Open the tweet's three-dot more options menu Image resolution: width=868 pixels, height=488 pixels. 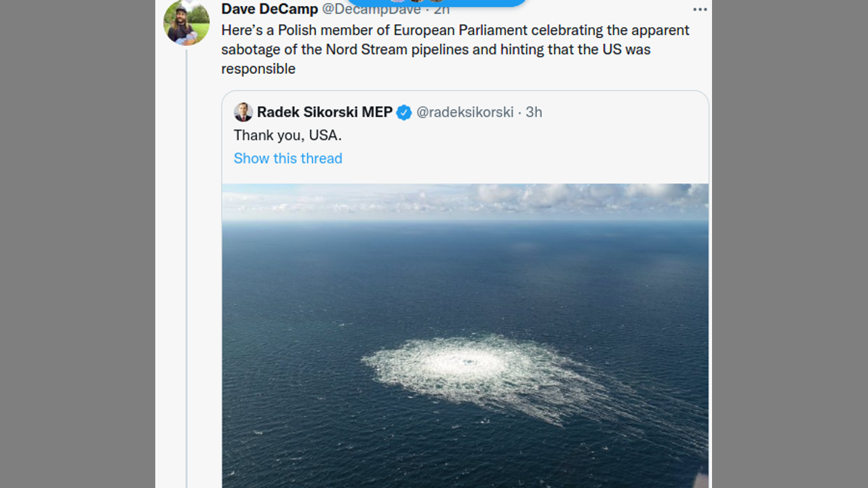pyautogui.click(x=700, y=9)
